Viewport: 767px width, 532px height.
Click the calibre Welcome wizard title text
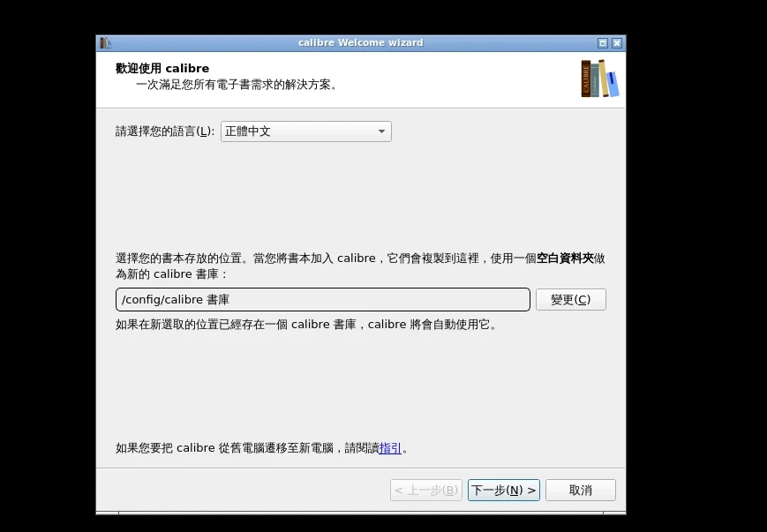tap(360, 43)
